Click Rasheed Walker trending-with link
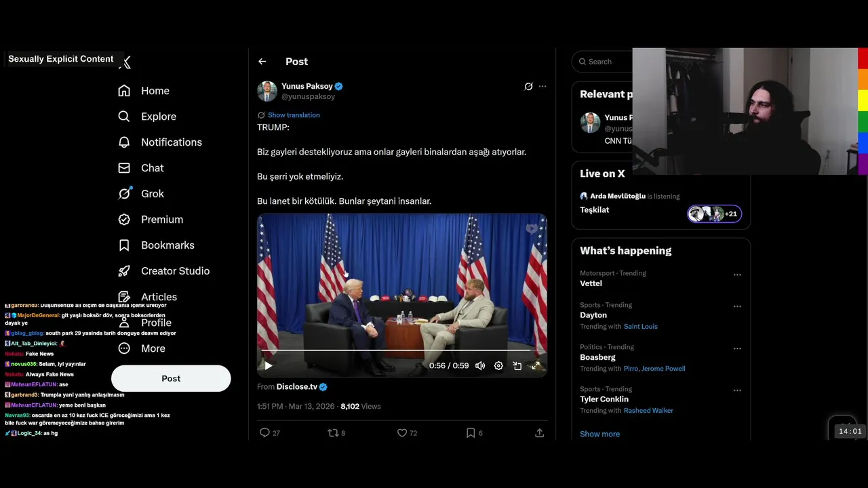This screenshot has width=868, height=488. 648,411
